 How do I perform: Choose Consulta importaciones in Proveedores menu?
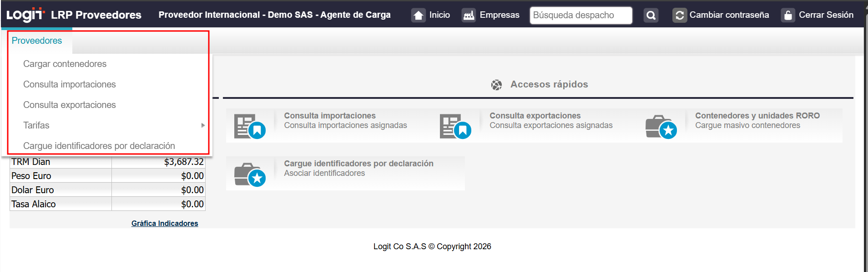click(x=69, y=84)
